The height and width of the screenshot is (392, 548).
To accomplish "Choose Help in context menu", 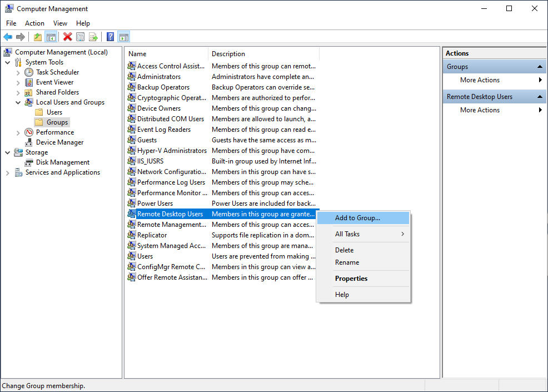I will 363,295.
